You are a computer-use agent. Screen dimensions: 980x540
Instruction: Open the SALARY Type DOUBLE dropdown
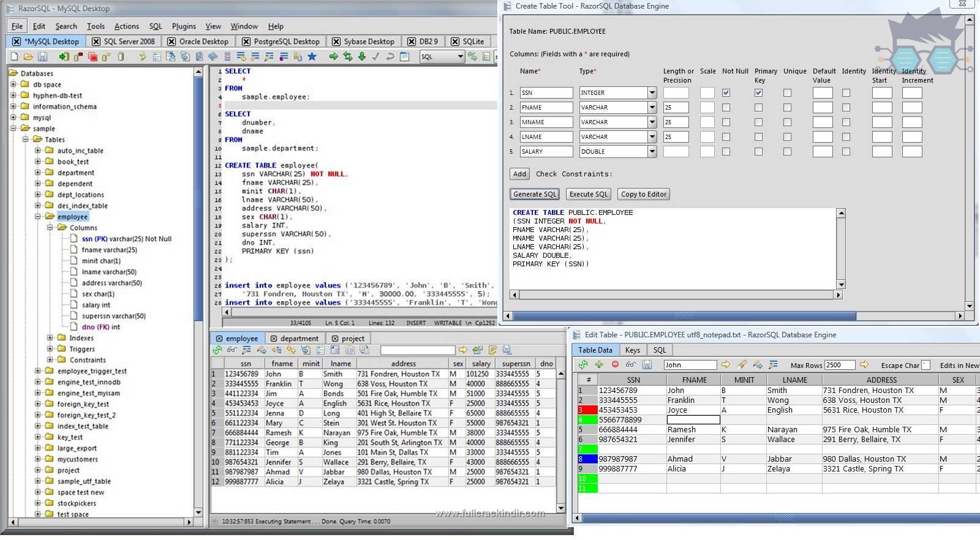(x=652, y=152)
